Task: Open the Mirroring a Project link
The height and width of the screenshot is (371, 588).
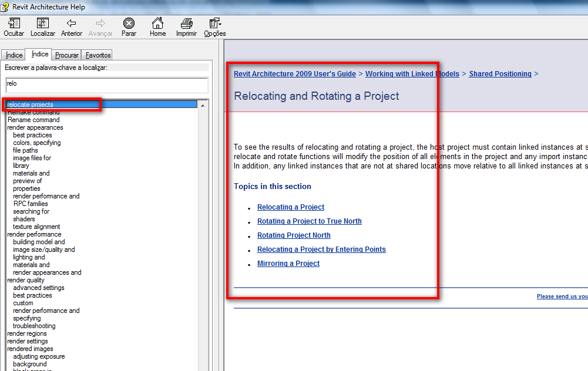Action: click(288, 264)
